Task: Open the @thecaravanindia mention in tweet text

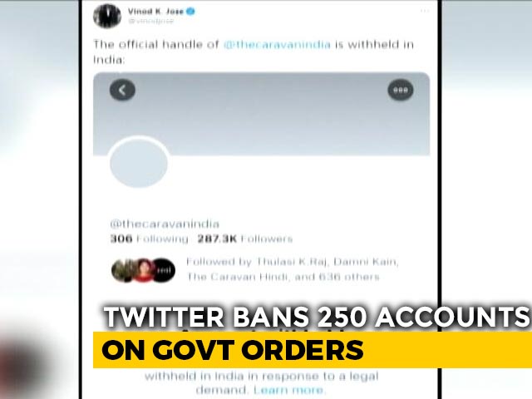Action: coord(277,45)
